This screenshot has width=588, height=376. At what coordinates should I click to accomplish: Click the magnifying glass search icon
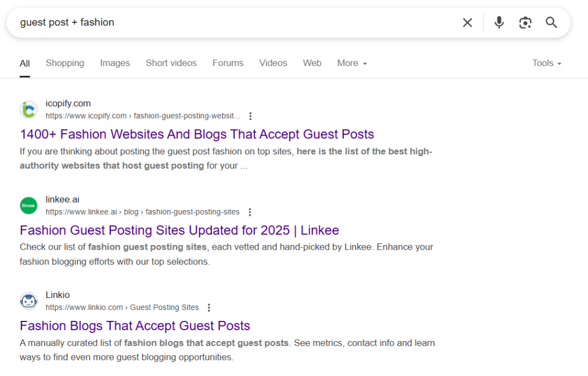(x=551, y=22)
